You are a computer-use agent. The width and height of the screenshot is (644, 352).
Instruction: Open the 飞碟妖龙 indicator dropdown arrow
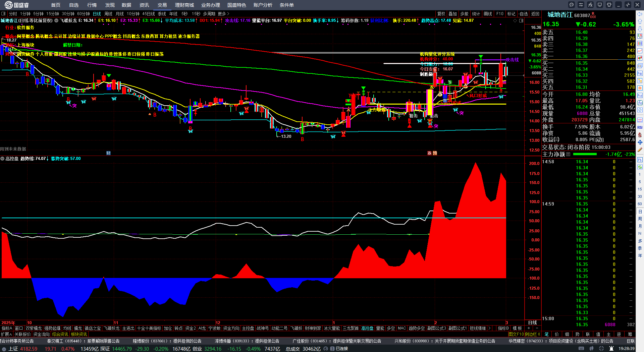56,20
